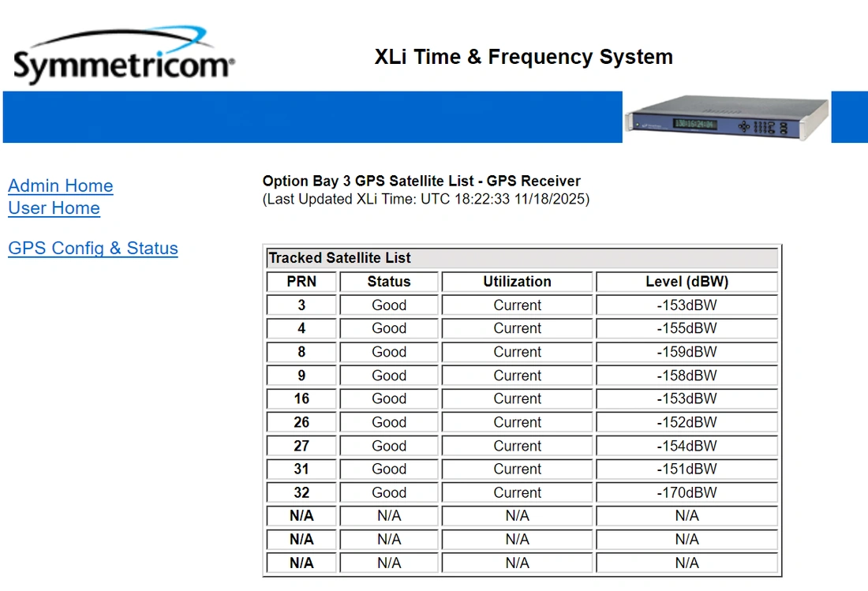868x591 pixels.
Task: Click the Last Updated XLi Time text
Action: coord(426,199)
